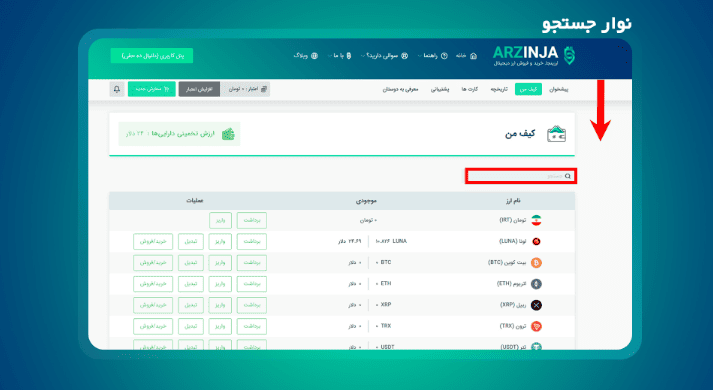Click the بیت کوین (BTC) currency name
Image resolution: width=713 pixels, height=390 pixels.
click(x=507, y=263)
